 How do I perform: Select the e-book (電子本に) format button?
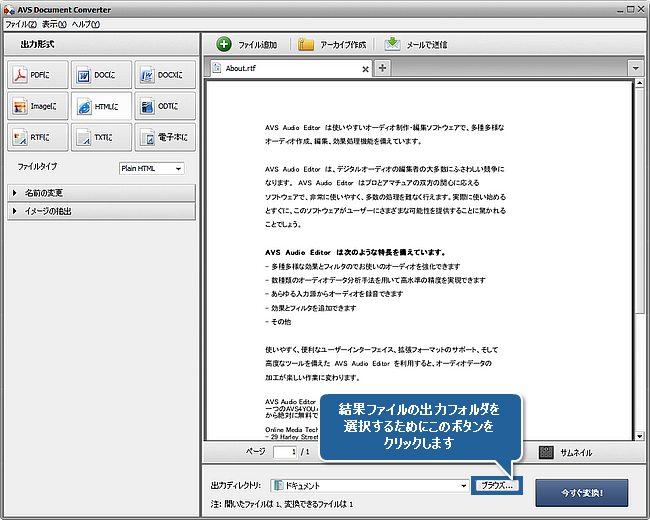(x=165, y=137)
